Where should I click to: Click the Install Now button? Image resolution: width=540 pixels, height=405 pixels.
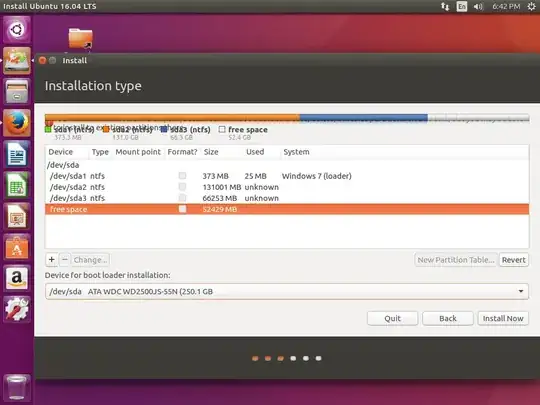[x=503, y=318]
